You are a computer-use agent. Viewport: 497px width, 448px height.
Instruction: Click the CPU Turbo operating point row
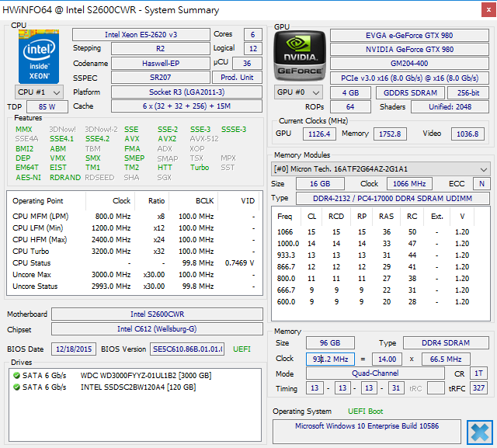tap(134, 252)
